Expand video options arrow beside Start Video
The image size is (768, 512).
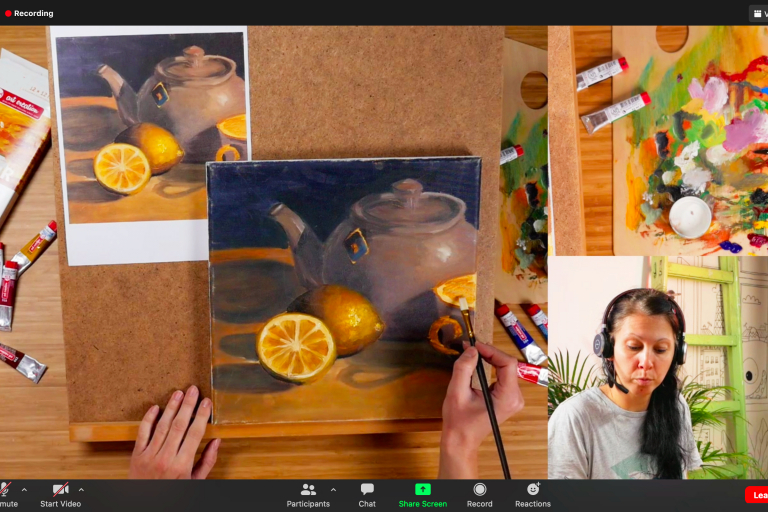click(81, 490)
